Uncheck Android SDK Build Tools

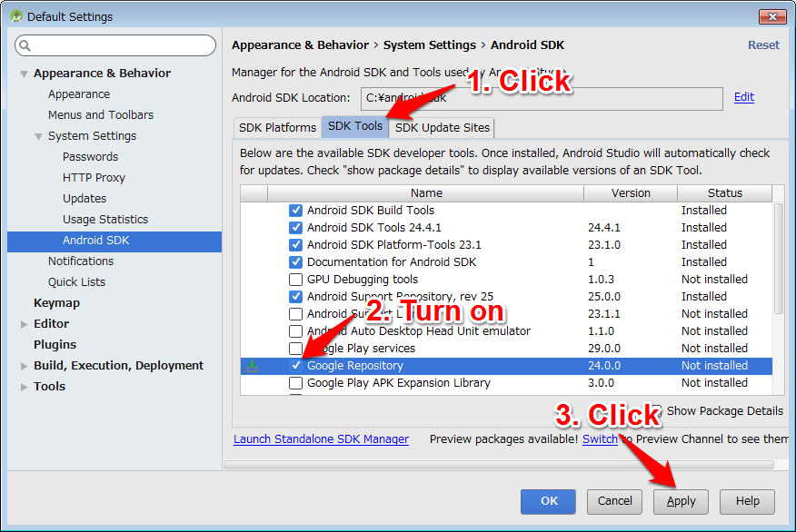click(x=295, y=211)
